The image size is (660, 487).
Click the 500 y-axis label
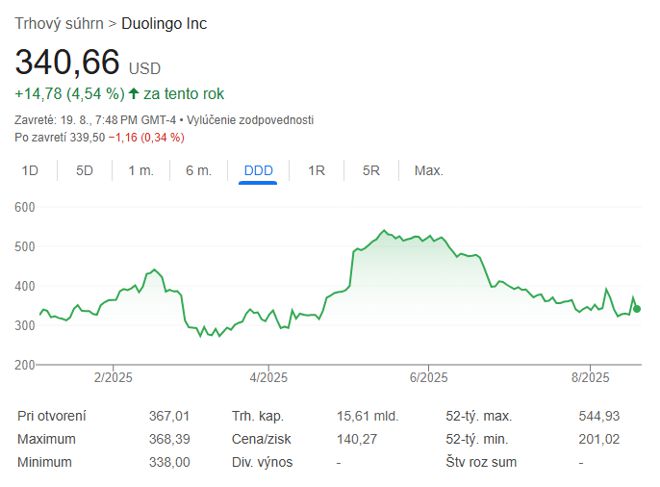(x=25, y=246)
